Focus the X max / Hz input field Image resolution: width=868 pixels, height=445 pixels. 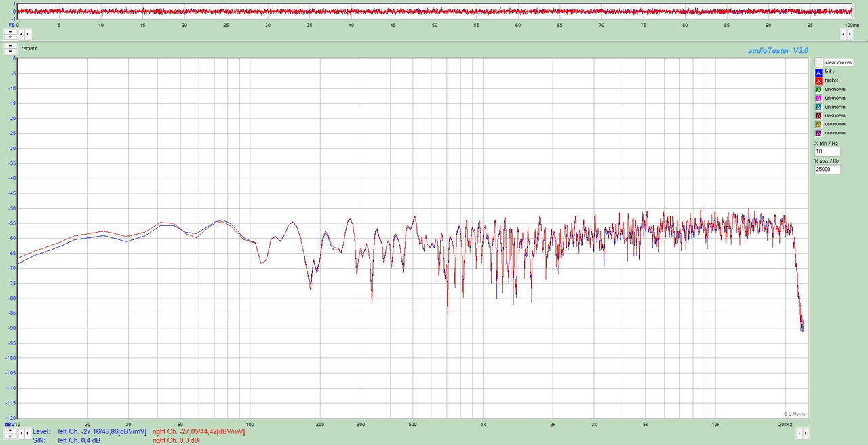(827, 170)
